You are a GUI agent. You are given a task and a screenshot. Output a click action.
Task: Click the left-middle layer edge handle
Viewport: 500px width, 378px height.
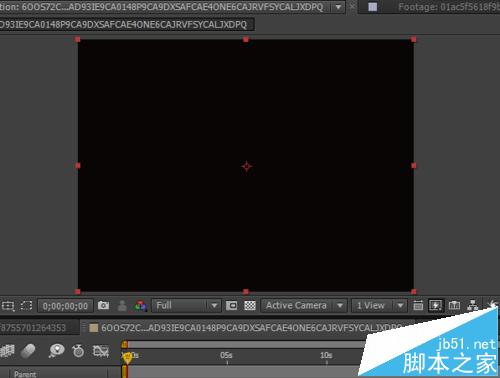point(78,165)
